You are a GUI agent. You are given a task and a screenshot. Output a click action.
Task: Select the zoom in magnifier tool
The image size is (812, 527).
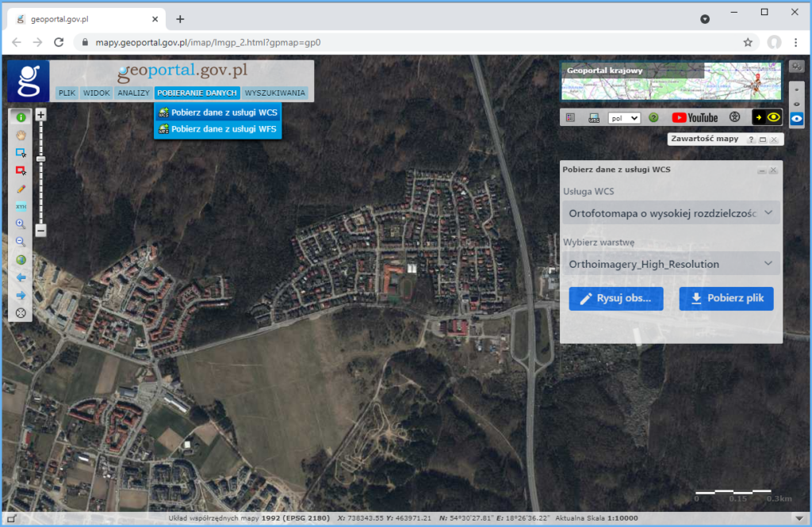21,223
